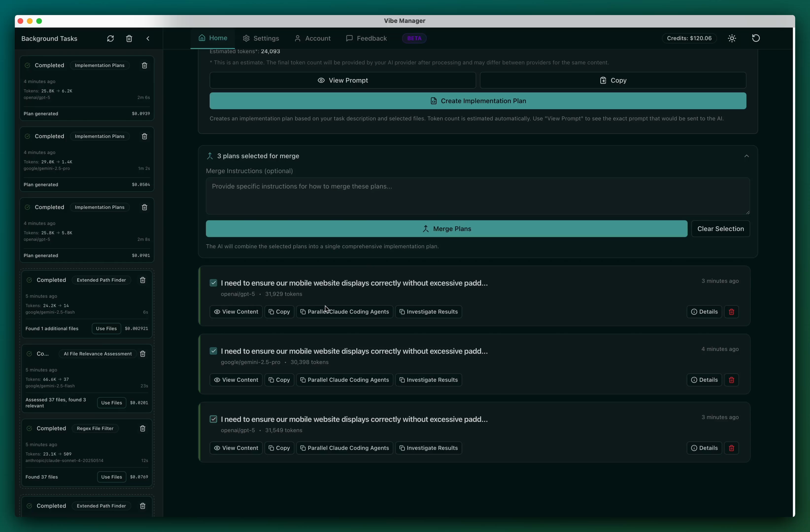Delete the gemini-2.5-pro plan with red trash
The height and width of the screenshot is (532, 810).
pyautogui.click(x=731, y=380)
